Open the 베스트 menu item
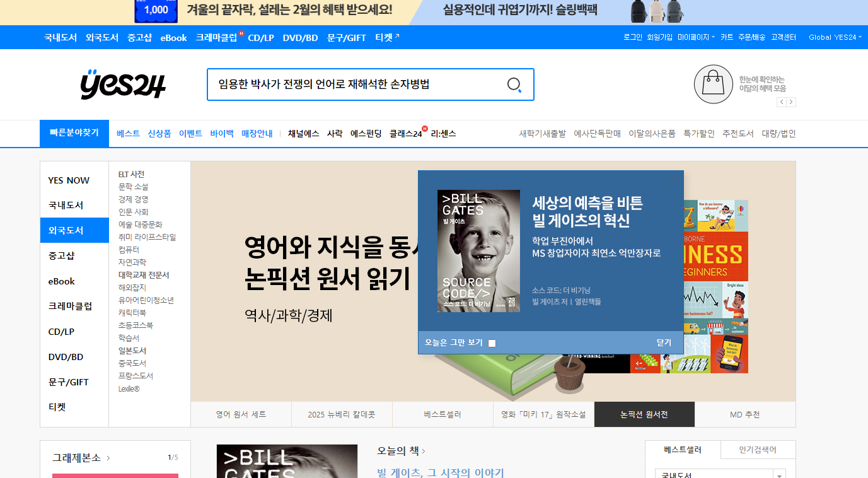The width and height of the screenshot is (868, 478). [x=129, y=134]
